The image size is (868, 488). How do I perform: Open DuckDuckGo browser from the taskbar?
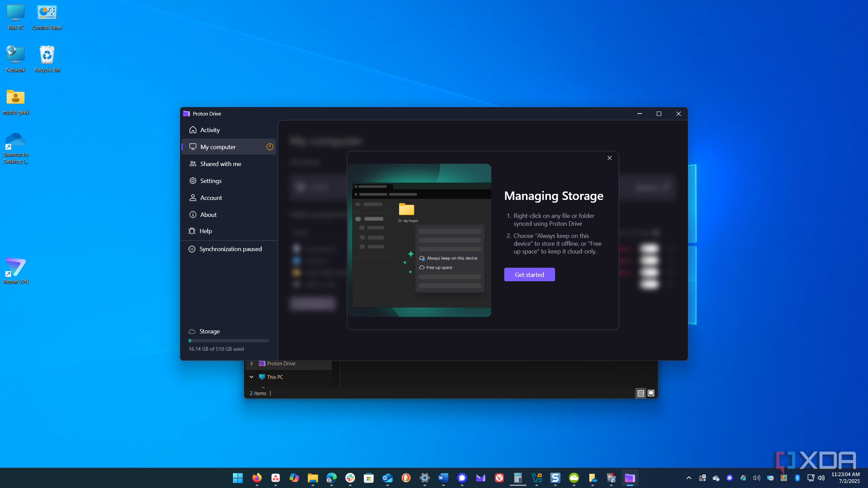click(406, 478)
